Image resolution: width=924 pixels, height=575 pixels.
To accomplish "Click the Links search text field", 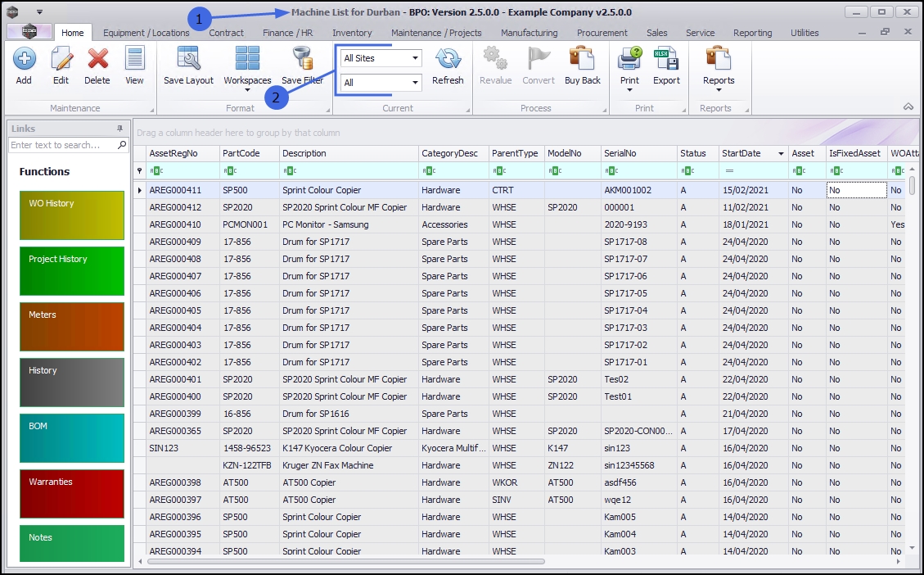I will point(62,145).
